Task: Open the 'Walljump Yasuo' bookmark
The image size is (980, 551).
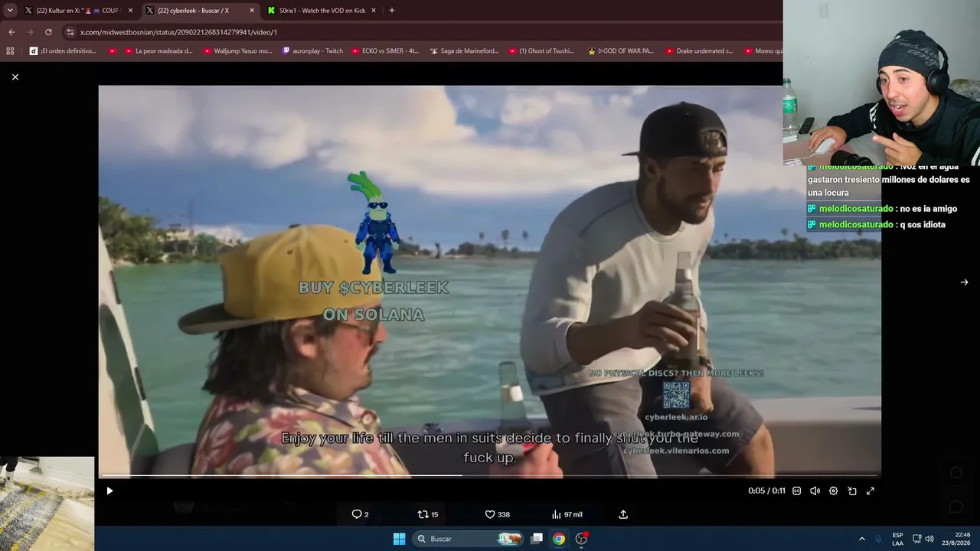Action: pos(237,51)
